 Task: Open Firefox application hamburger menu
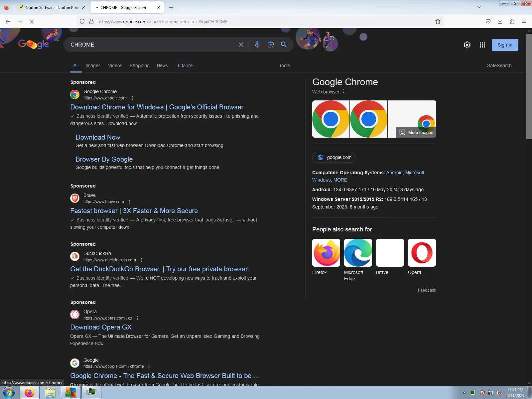[x=524, y=22]
